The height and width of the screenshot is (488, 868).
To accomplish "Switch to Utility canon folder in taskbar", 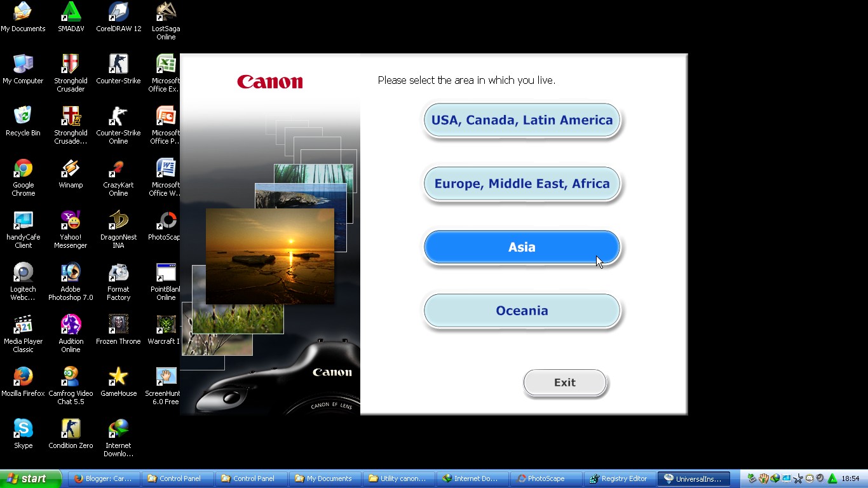I will coord(398,479).
